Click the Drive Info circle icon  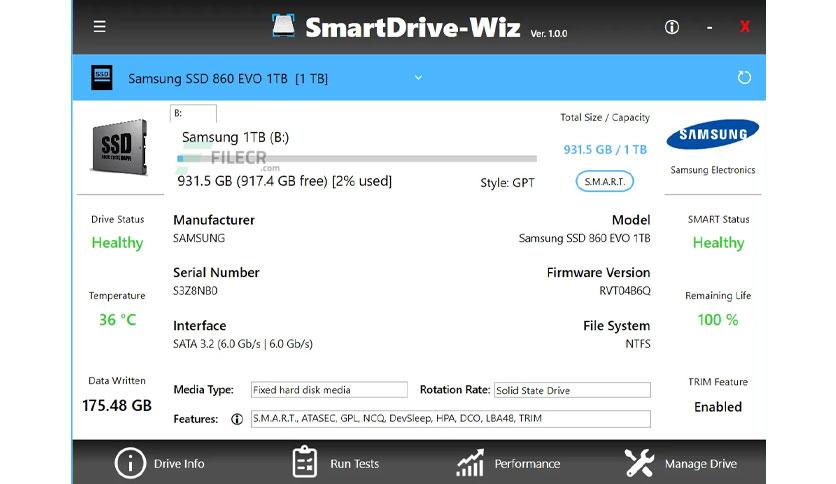(x=130, y=463)
